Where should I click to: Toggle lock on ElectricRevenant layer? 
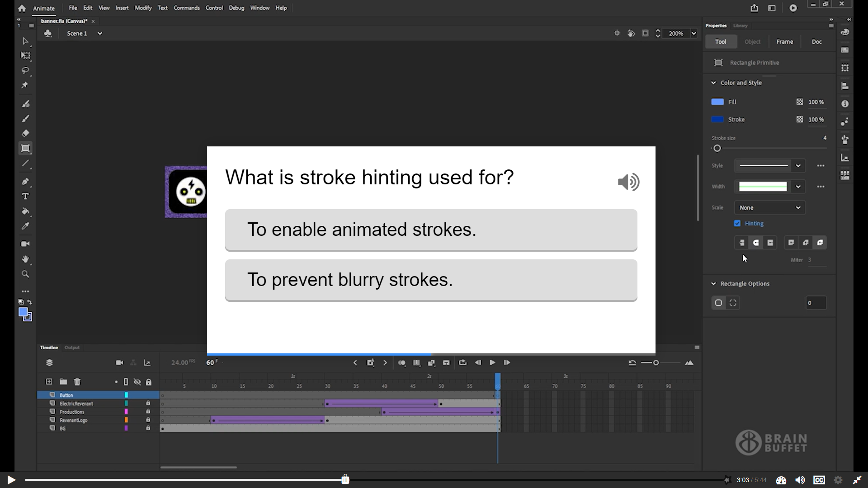(x=148, y=403)
